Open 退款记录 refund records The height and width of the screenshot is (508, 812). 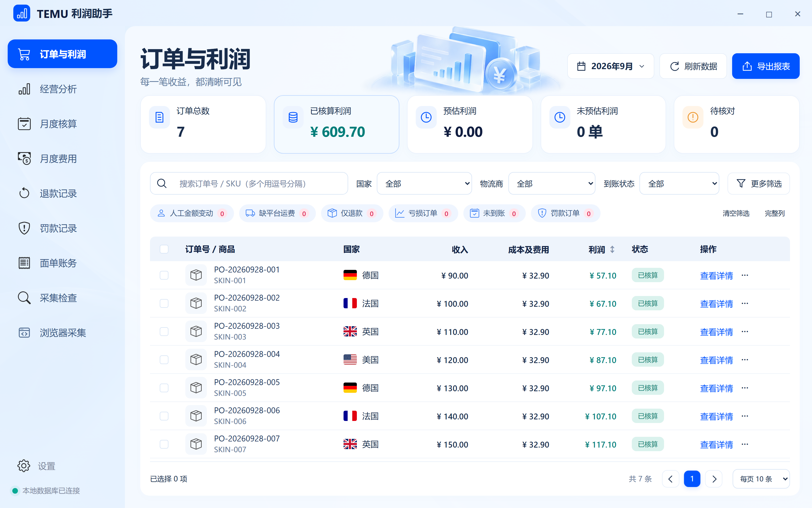[62, 194]
